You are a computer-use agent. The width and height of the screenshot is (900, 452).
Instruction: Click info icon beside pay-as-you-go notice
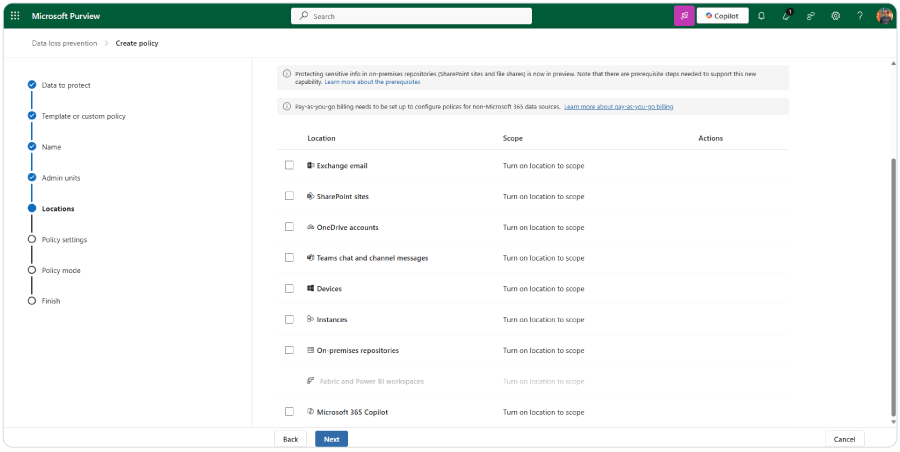coord(287,106)
